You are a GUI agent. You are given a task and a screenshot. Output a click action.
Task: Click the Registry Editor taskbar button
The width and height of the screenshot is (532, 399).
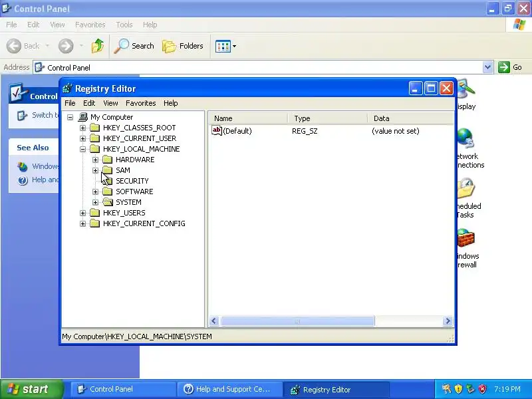[336, 389]
